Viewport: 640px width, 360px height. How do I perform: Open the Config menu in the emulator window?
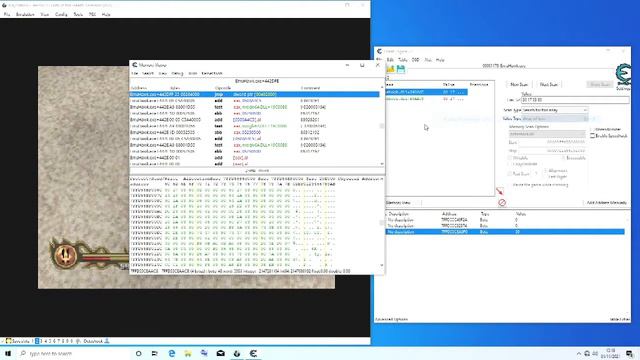tap(61, 14)
